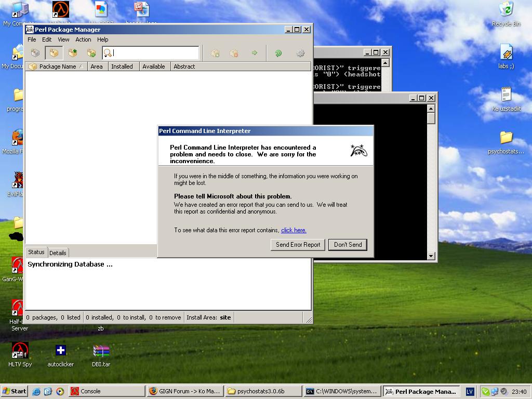Click the mark for remove toolbar icon
Screen dimensions: 532x399
[234, 53]
